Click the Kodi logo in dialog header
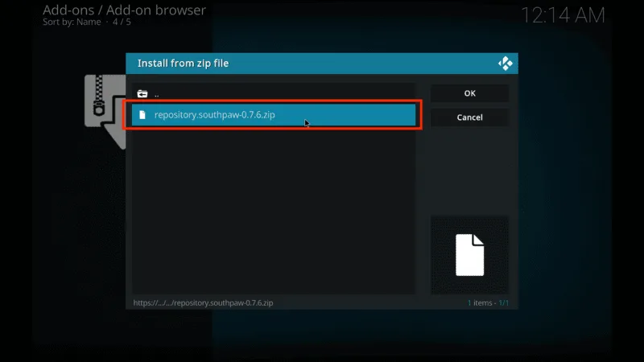The width and height of the screenshot is (644, 362). pos(506,64)
